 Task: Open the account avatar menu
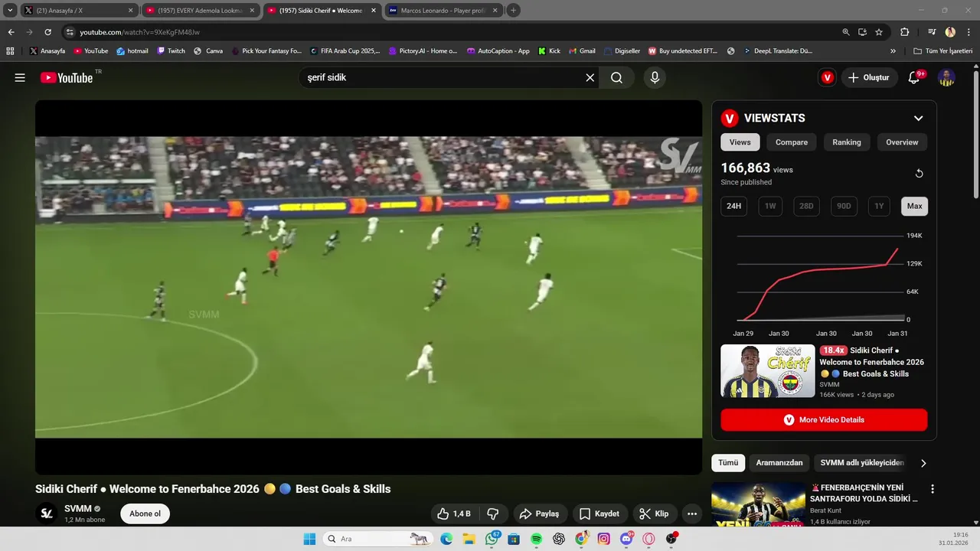947,77
